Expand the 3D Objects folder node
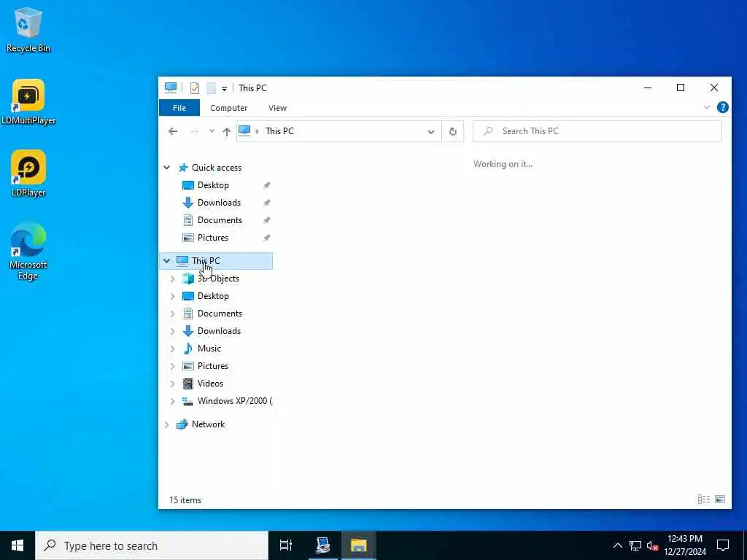The width and height of the screenshot is (747, 560). (172, 279)
